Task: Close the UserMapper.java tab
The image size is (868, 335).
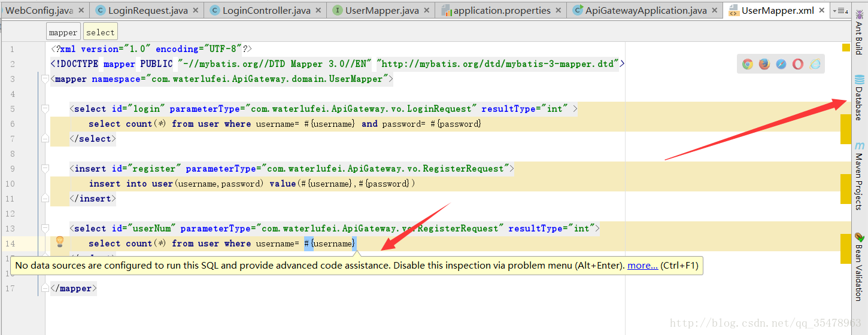Action: coord(426,11)
